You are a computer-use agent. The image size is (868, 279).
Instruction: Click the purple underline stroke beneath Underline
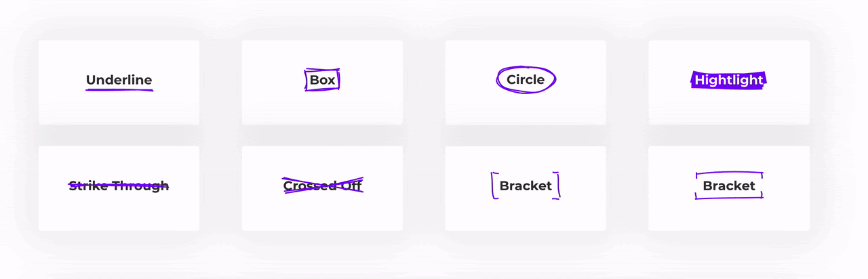coord(119,89)
